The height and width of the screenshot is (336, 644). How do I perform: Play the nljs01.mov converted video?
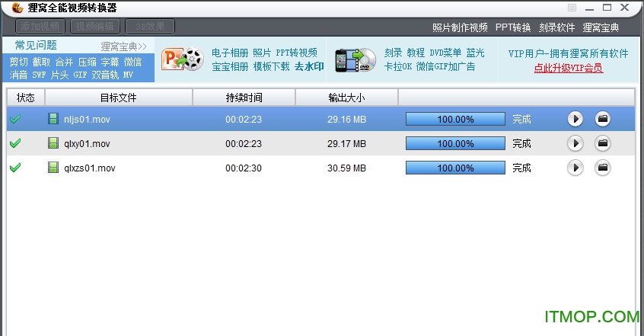575,119
